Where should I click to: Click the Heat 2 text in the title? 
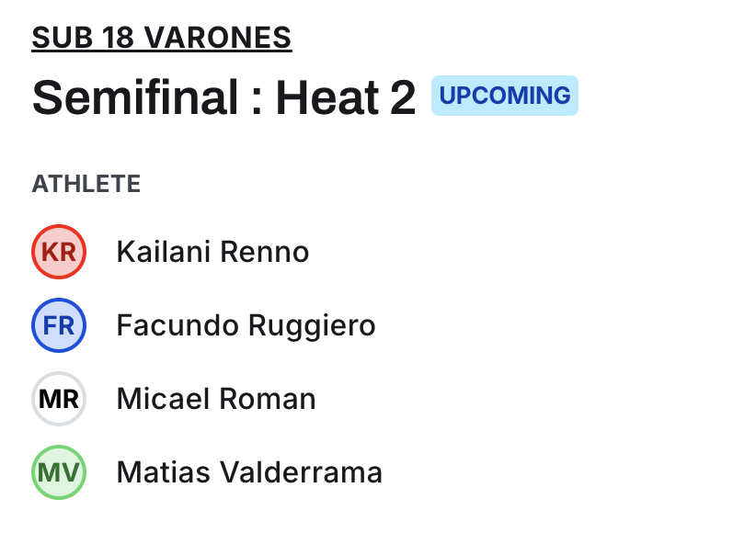[x=346, y=96]
